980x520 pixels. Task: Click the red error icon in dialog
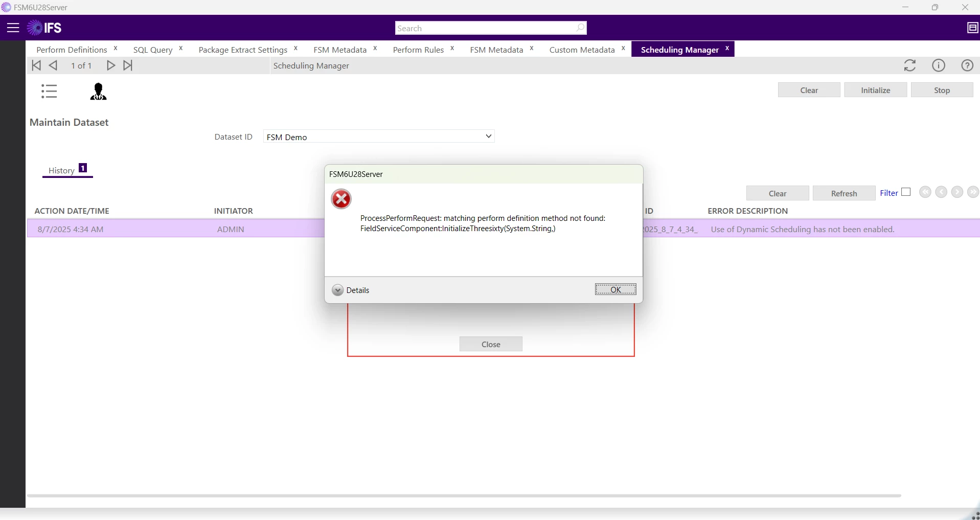click(x=341, y=199)
